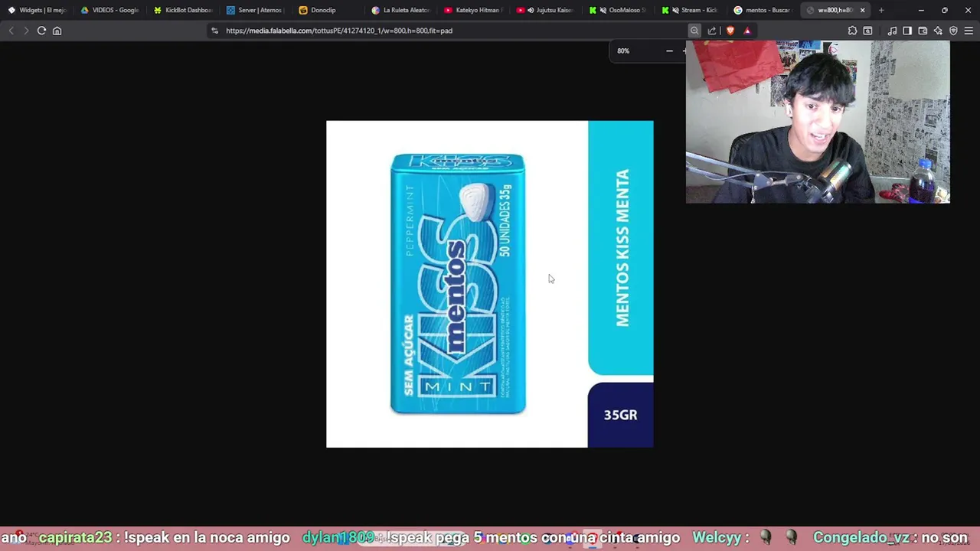Open the Brave Shields lion icon
The height and width of the screenshot is (551, 980).
[x=730, y=31]
